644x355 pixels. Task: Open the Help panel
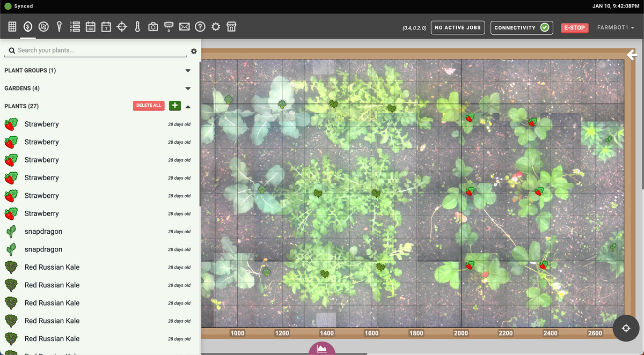[x=200, y=26]
